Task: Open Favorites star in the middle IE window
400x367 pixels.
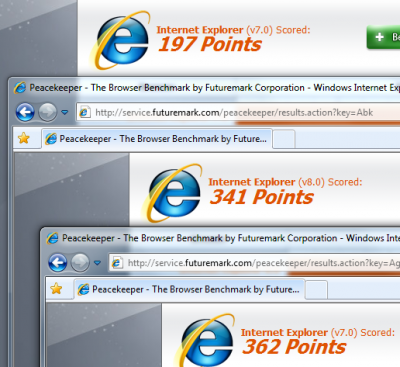Action: (24, 138)
